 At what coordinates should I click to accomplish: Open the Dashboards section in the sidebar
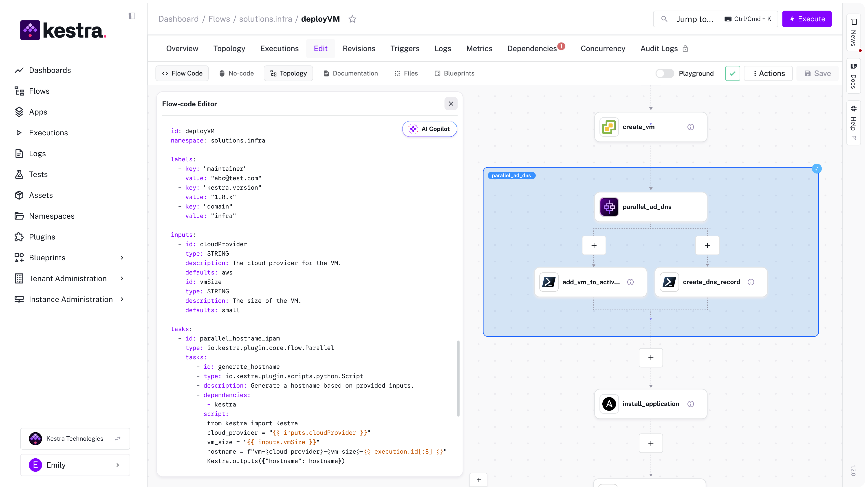(50, 70)
